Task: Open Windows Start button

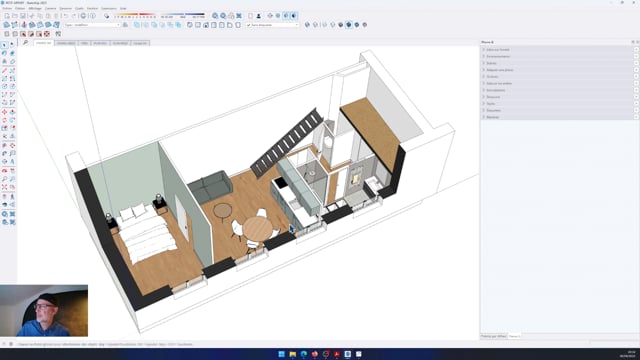Action: point(282,354)
